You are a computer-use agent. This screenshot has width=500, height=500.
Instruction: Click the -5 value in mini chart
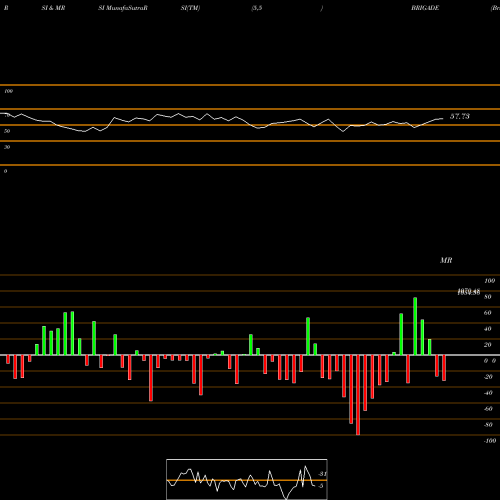tap(321, 486)
